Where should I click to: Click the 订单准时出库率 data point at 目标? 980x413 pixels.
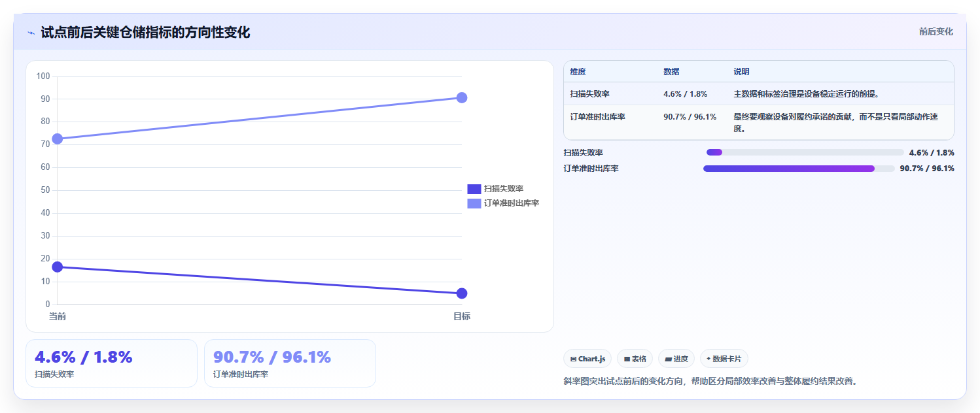[462, 98]
